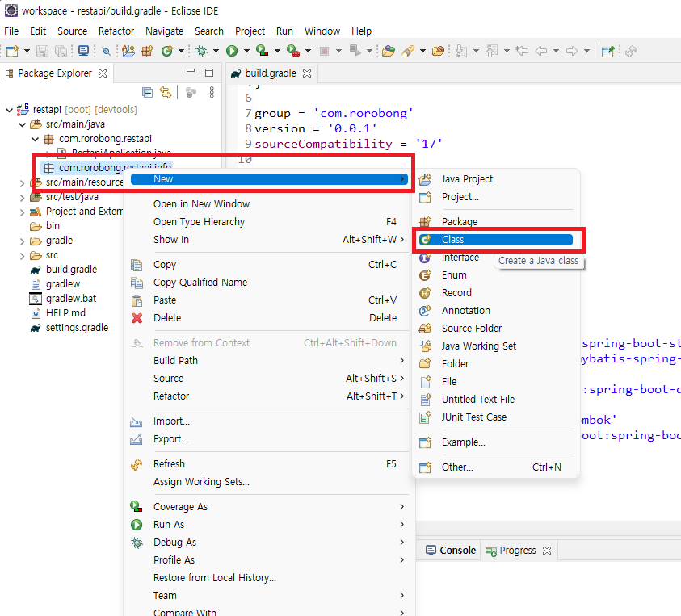681x616 pixels.
Task: Open the New Java Class dropdown arrow
Action: pos(181,51)
